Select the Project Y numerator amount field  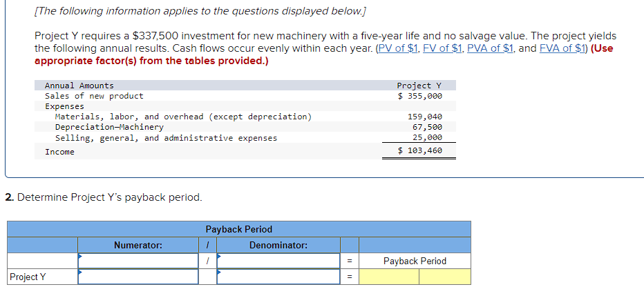[138, 277]
